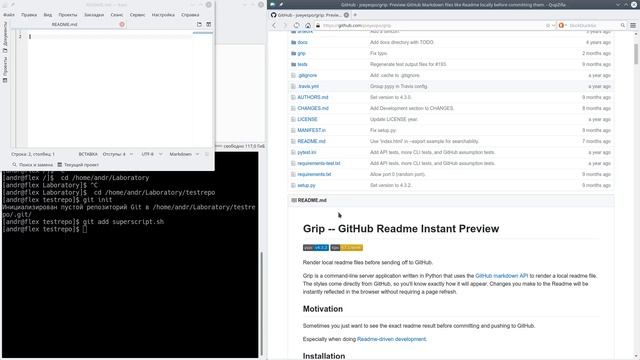This screenshot has width=640, height=360.
Task: Close the GitHub browser tab
Action: click(x=346, y=15)
